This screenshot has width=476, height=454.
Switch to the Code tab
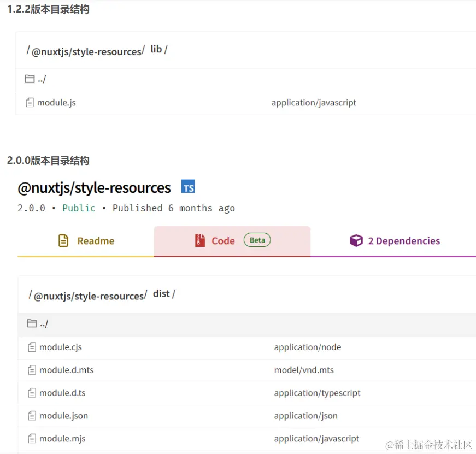(x=232, y=241)
